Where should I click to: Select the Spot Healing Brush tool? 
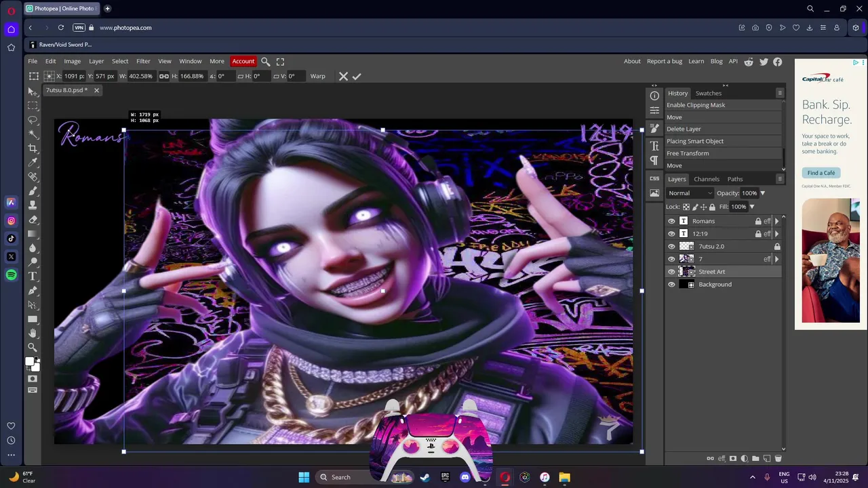(x=33, y=177)
